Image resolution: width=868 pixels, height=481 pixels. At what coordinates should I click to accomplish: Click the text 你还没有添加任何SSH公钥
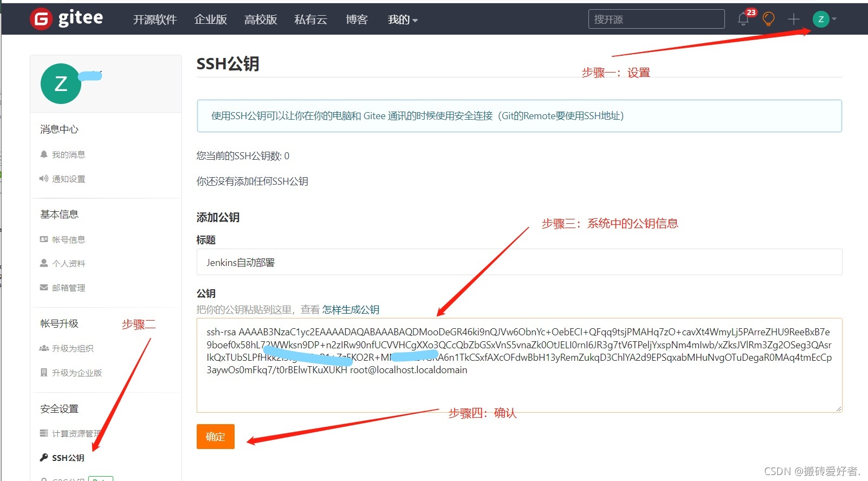(x=252, y=181)
